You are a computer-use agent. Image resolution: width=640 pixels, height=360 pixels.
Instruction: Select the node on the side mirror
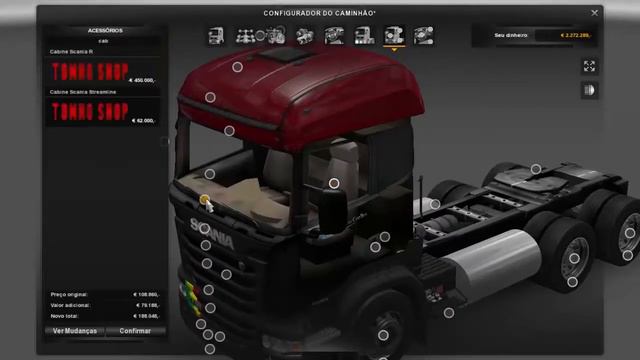pyautogui.click(x=334, y=183)
